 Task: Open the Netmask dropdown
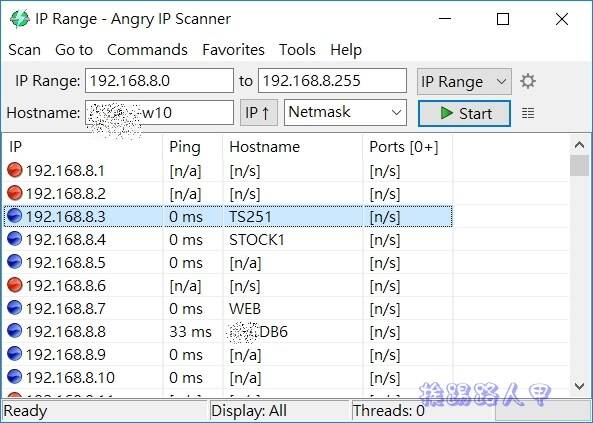click(x=345, y=112)
